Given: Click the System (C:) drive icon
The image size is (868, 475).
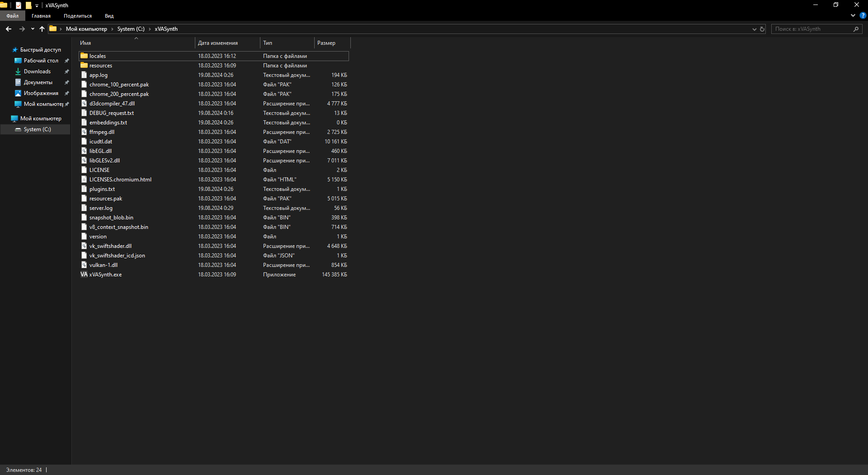Looking at the screenshot, I should click(x=18, y=129).
